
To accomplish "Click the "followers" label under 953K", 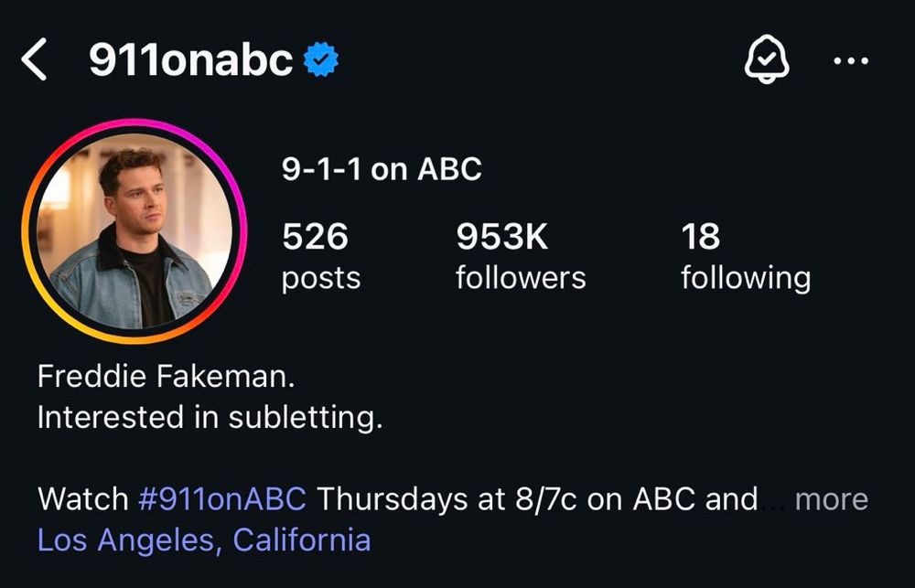I will 521,277.
